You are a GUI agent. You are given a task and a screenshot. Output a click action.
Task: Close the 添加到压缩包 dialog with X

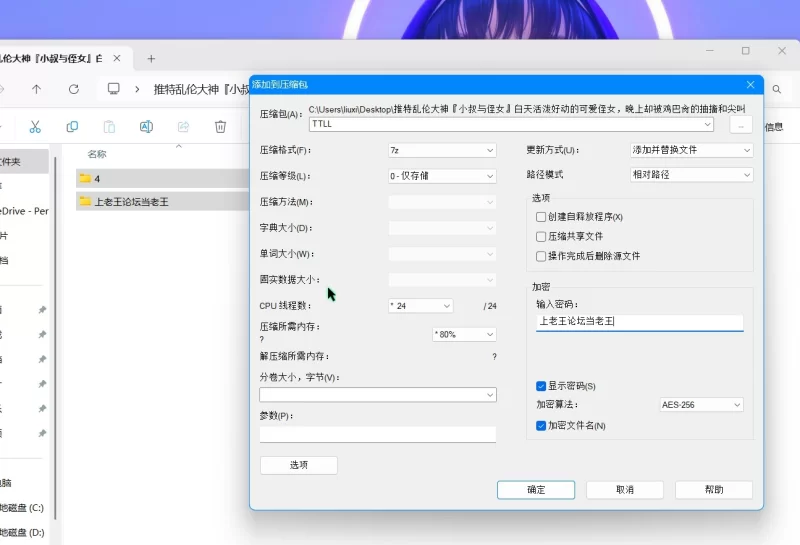click(750, 85)
